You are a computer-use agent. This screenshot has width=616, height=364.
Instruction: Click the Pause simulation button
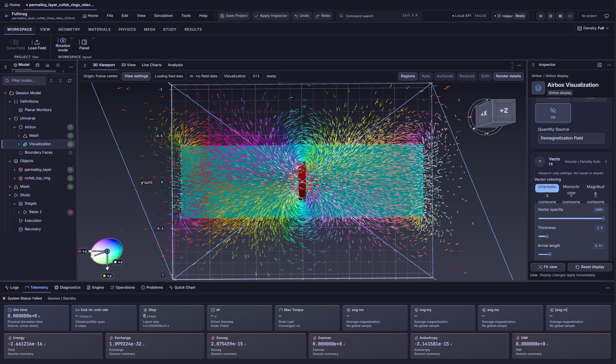(x=550, y=16)
